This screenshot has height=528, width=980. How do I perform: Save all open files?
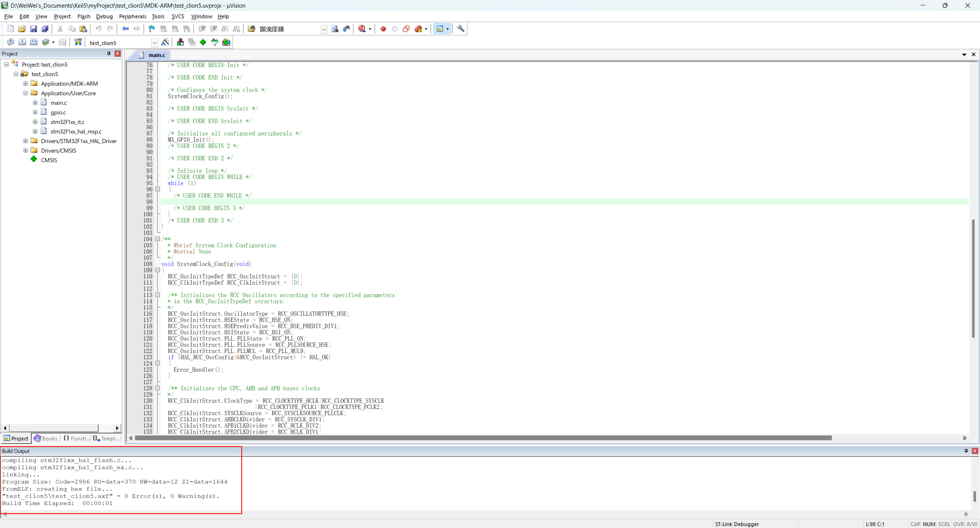point(45,29)
